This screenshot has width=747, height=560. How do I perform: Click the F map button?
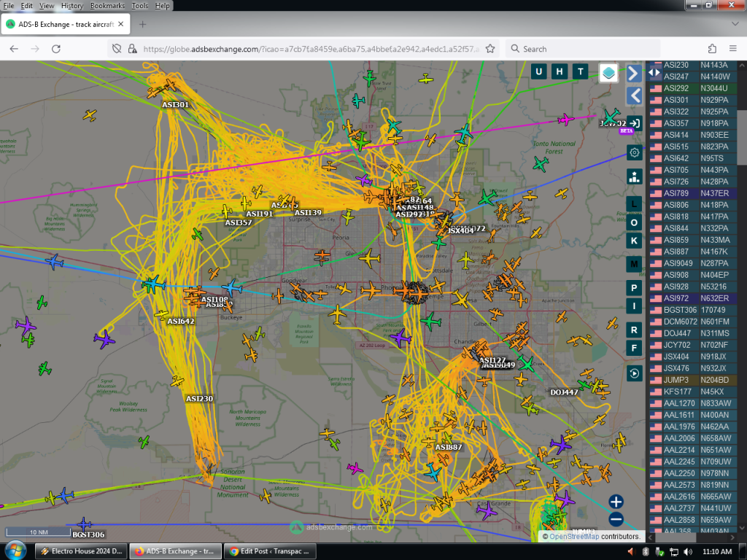click(x=634, y=348)
